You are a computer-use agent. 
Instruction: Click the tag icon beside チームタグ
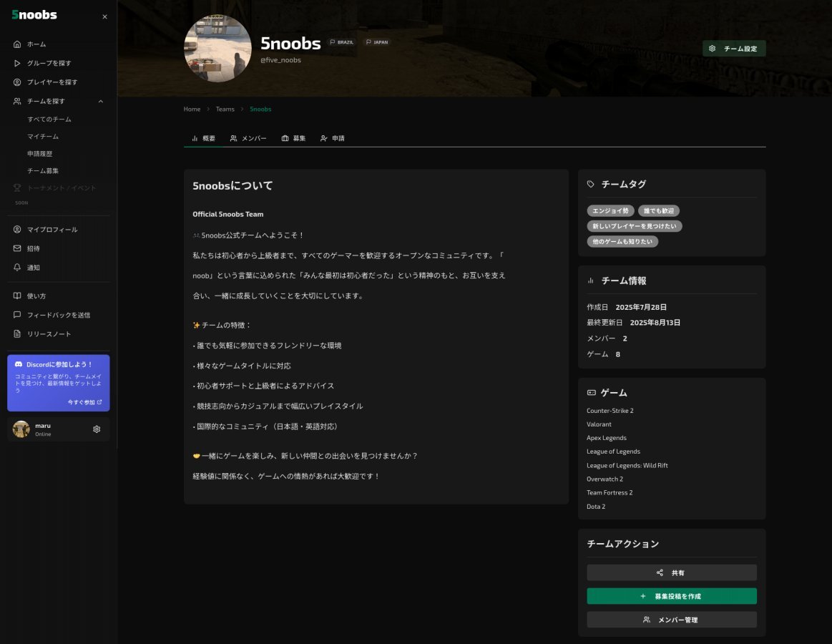pyautogui.click(x=591, y=184)
